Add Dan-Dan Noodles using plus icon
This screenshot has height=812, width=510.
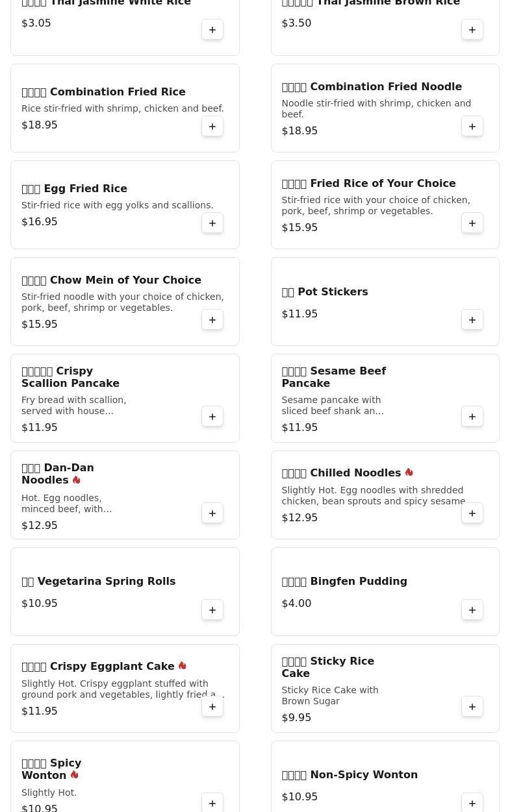(212, 513)
